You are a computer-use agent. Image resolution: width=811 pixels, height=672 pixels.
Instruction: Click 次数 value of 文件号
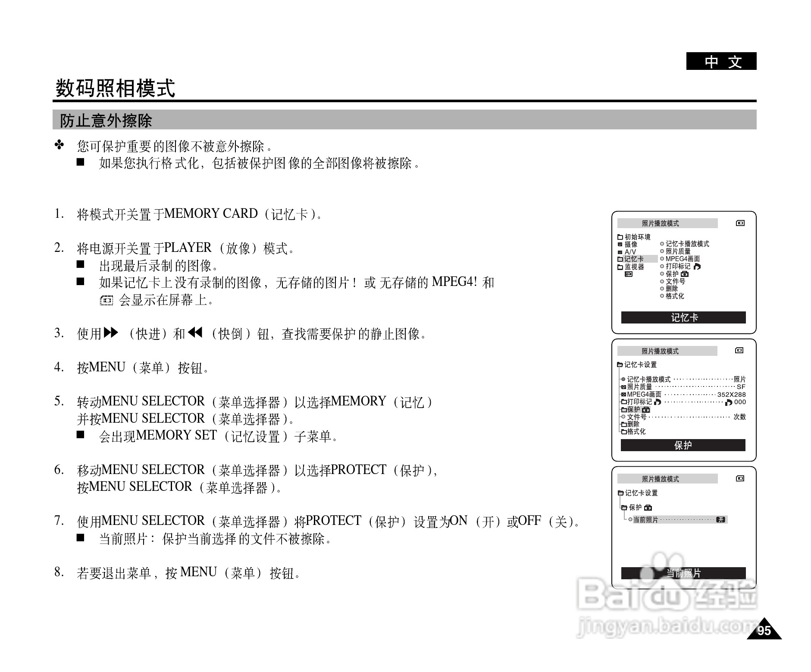(x=740, y=417)
